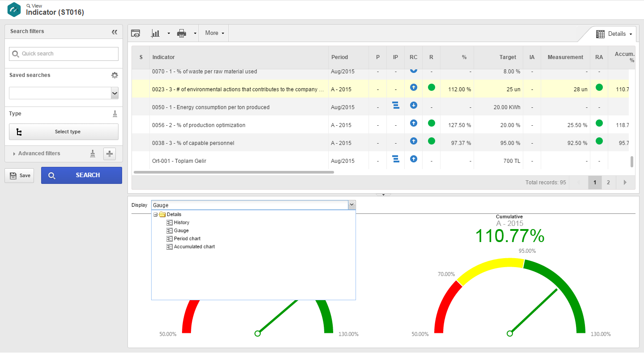The height and width of the screenshot is (353, 644).
Task: Select History in the Display list
Action: point(182,223)
